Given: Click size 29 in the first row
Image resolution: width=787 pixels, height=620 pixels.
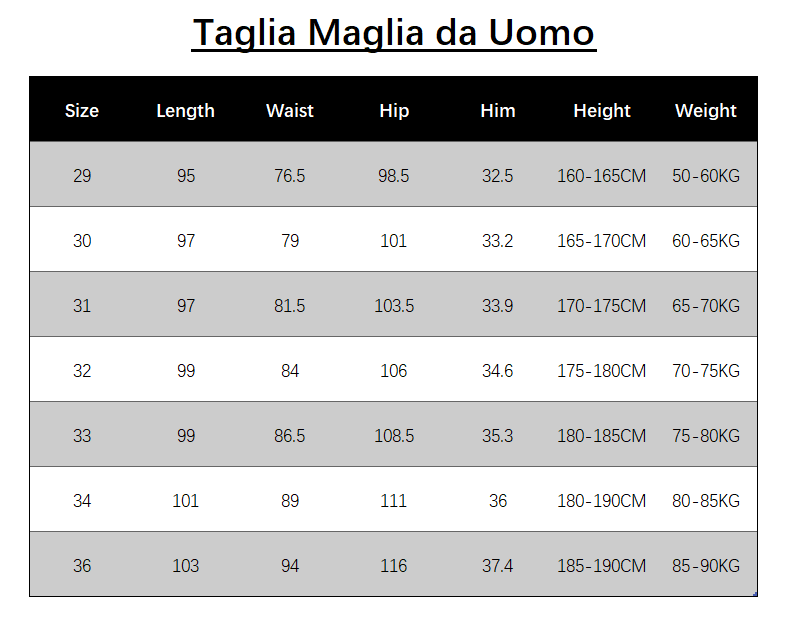Looking at the screenshot, I should click(x=82, y=176).
